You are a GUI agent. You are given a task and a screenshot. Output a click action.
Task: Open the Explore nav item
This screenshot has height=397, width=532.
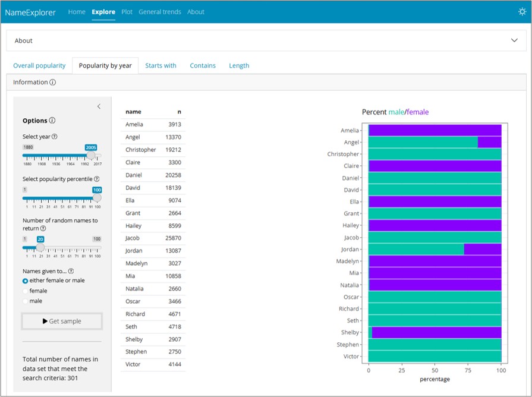[x=103, y=12]
